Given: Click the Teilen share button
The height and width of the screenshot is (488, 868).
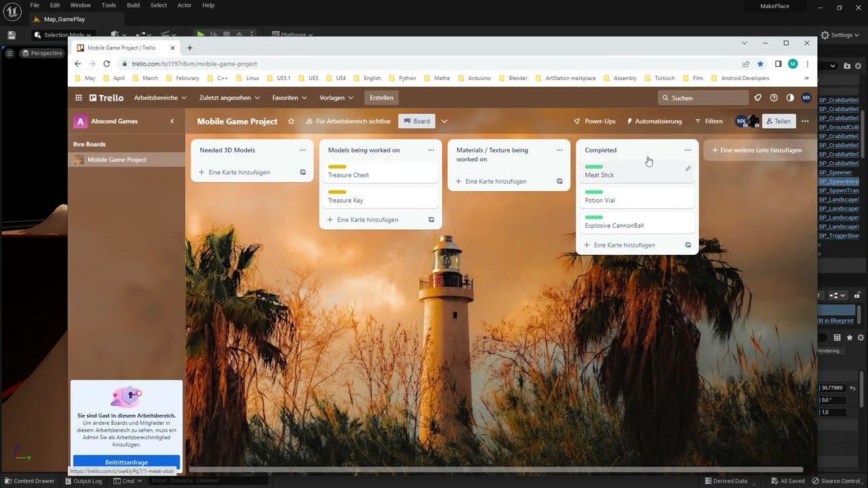Looking at the screenshot, I should [778, 121].
